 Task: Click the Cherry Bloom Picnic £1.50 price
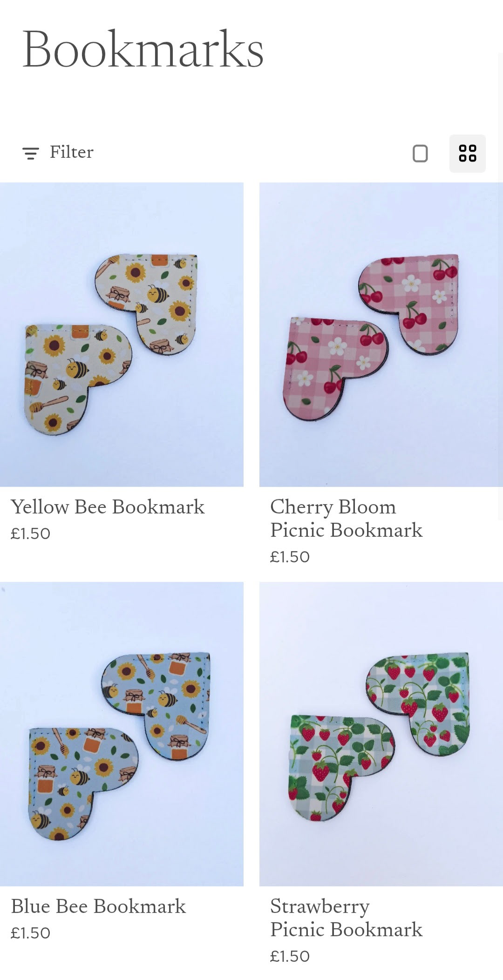[x=290, y=557]
